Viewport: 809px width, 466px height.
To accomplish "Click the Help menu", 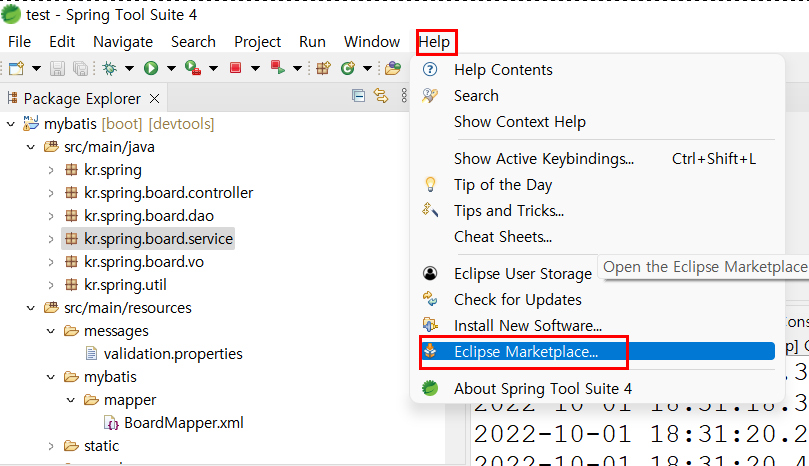I will [434, 42].
